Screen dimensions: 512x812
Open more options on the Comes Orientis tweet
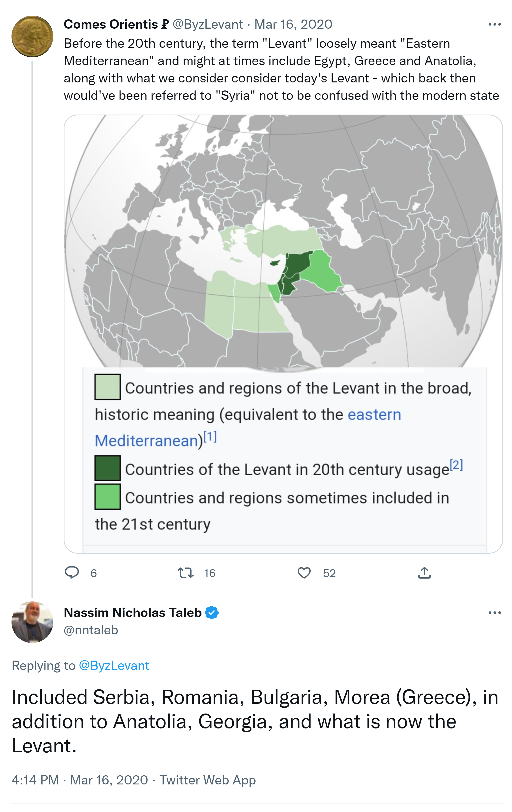pos(494,24)
